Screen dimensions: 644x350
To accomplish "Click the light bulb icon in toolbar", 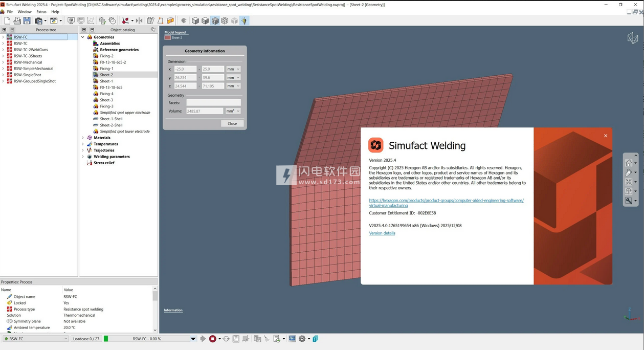I will point(244,21).
